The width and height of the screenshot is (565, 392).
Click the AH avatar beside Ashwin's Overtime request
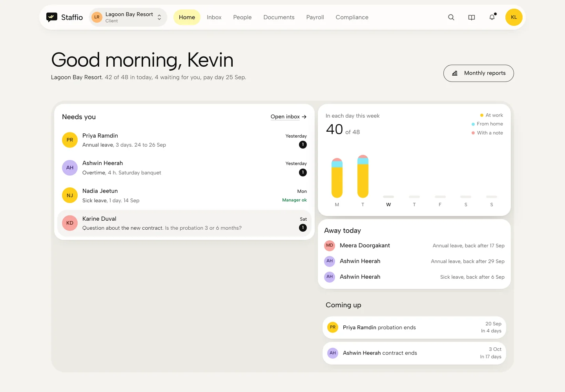[70, 168]
